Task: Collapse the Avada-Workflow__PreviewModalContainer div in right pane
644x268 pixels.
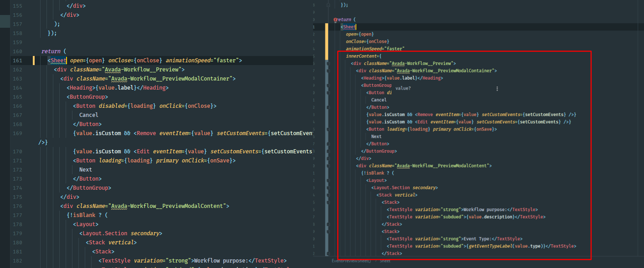Action: [x=328, y=71]
